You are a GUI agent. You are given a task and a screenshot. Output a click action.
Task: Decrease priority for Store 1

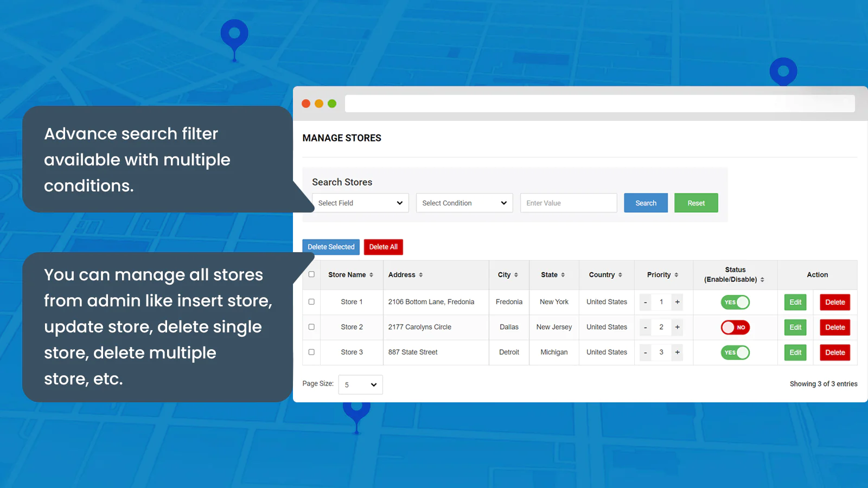point(645,303)
